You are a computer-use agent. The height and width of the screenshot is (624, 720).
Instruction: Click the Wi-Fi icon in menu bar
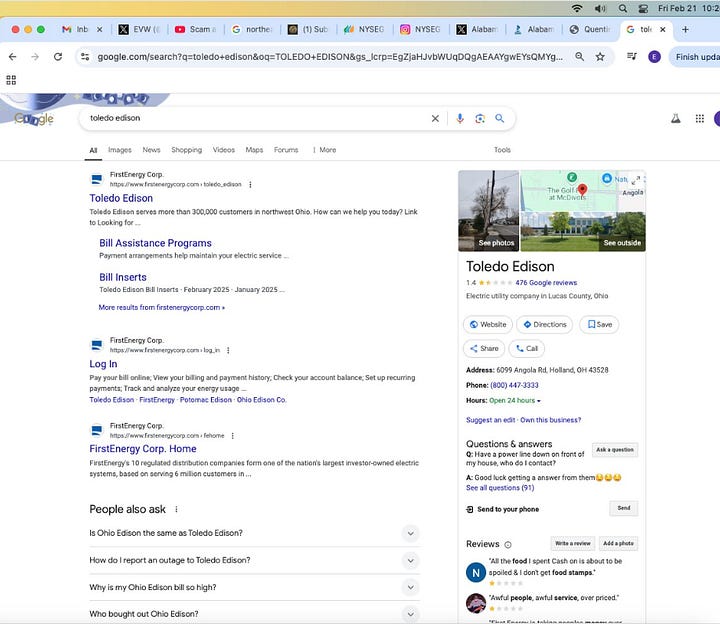click(577, 8)
